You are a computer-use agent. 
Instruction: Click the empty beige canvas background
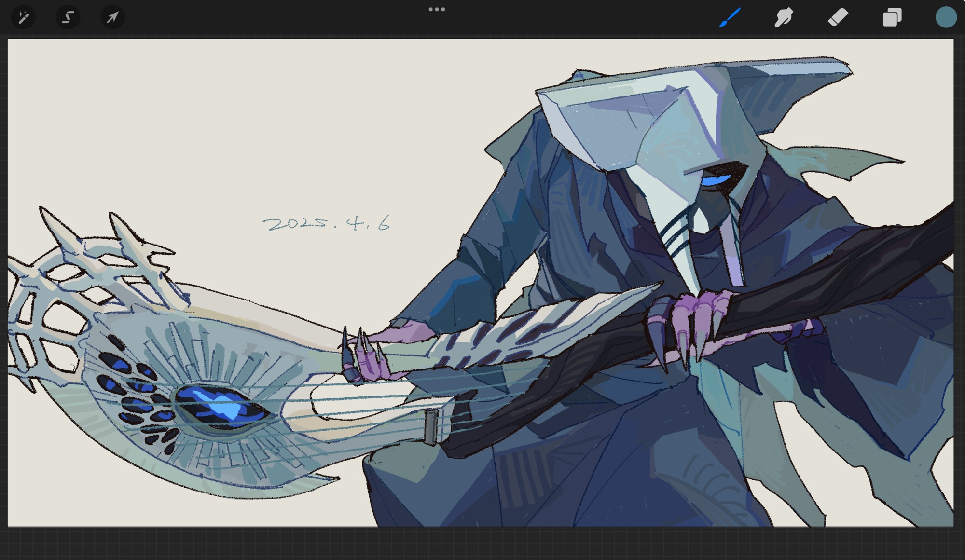click(x=241, y=121)
